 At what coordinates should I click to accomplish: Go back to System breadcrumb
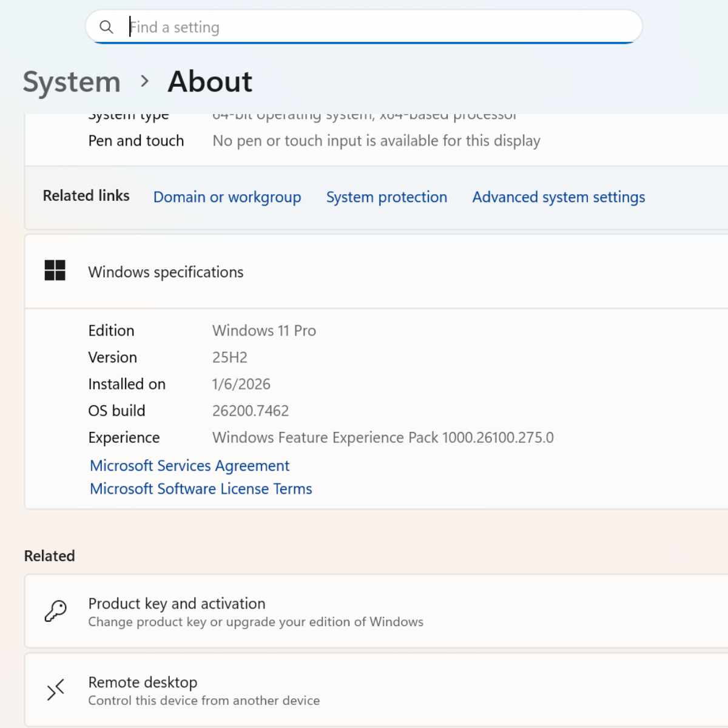(72, 82)
